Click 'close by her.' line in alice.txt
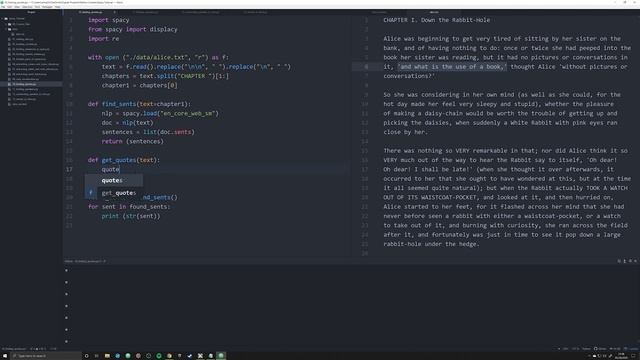 pos(405,132)
